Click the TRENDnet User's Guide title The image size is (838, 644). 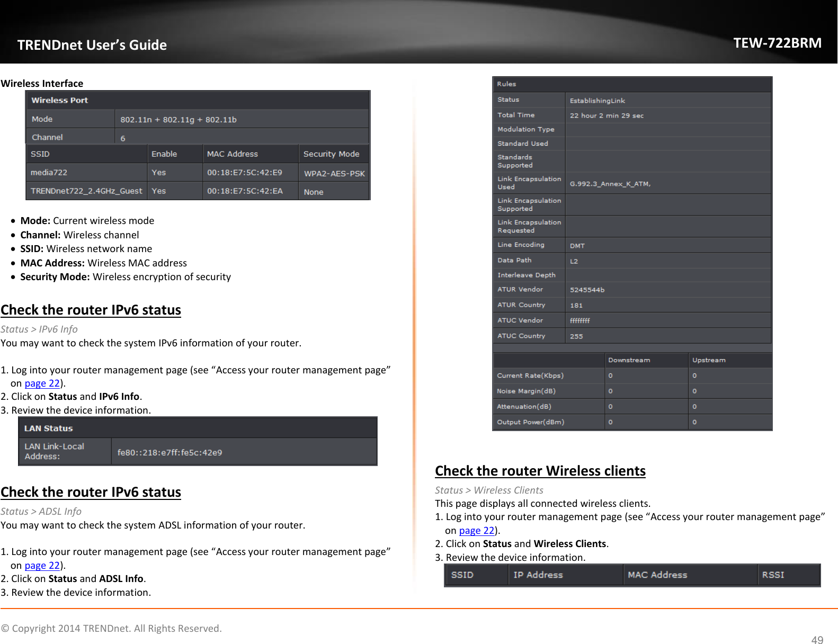(x=92, y=45)
